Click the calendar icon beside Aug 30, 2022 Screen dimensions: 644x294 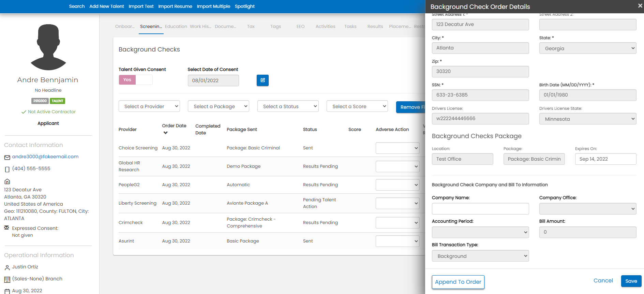click(x=7, y=291)
